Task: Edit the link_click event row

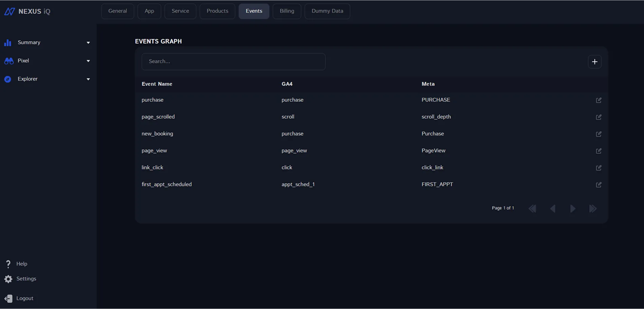Action: pos(599,168)
